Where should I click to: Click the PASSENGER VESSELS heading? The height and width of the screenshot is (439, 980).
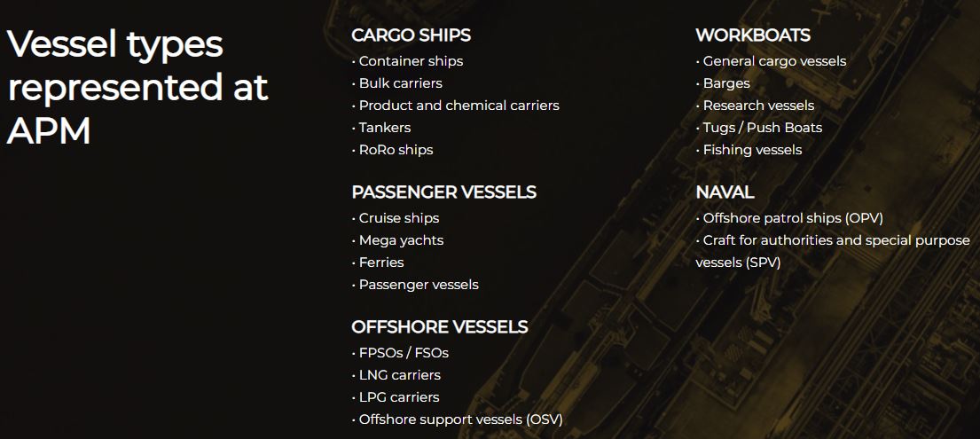click(x=443, y=192)
